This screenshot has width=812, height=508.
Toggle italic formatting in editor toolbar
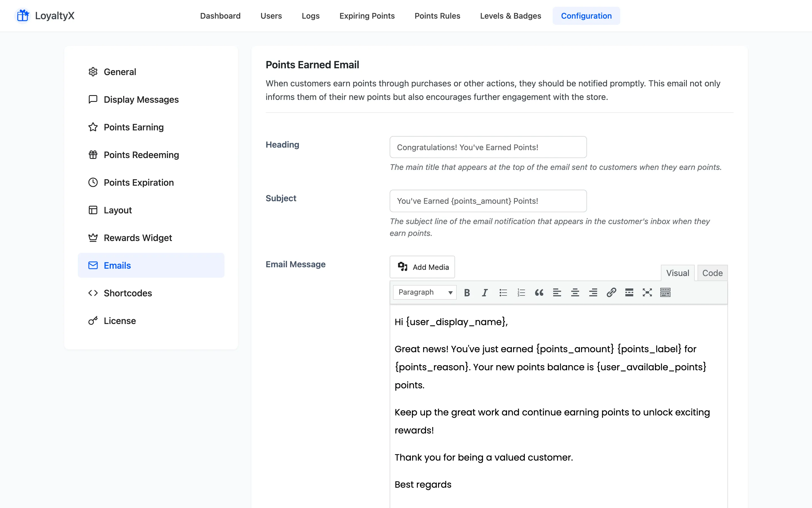pyautogui.click(x=484, y=292)
